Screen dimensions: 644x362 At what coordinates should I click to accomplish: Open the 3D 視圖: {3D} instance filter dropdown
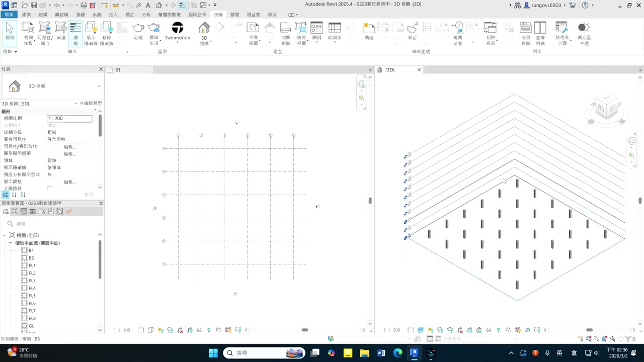click(76, 104)
